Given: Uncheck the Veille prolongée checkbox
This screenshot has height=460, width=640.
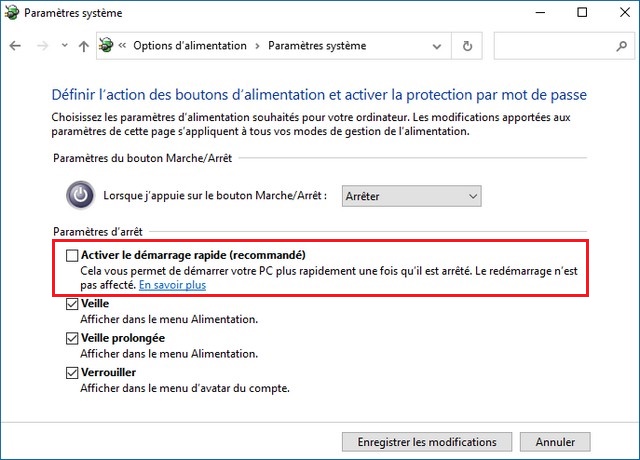Looking at the screenshot, I should 72,338.
